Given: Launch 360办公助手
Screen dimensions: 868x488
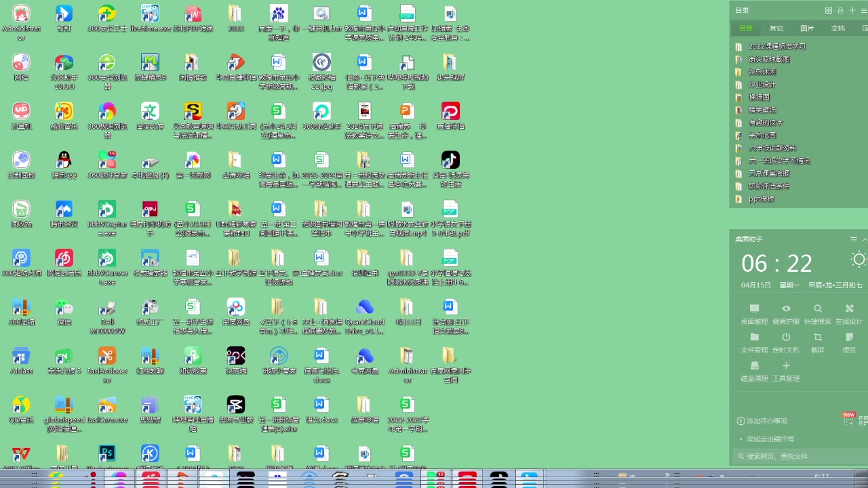Looking at the screenshot, I should point(321,116).
